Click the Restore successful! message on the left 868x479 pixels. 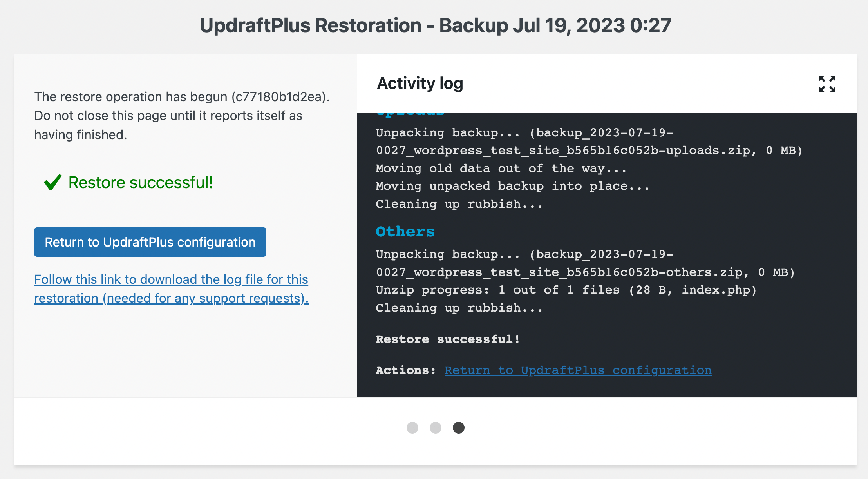[x=141, y=182]
